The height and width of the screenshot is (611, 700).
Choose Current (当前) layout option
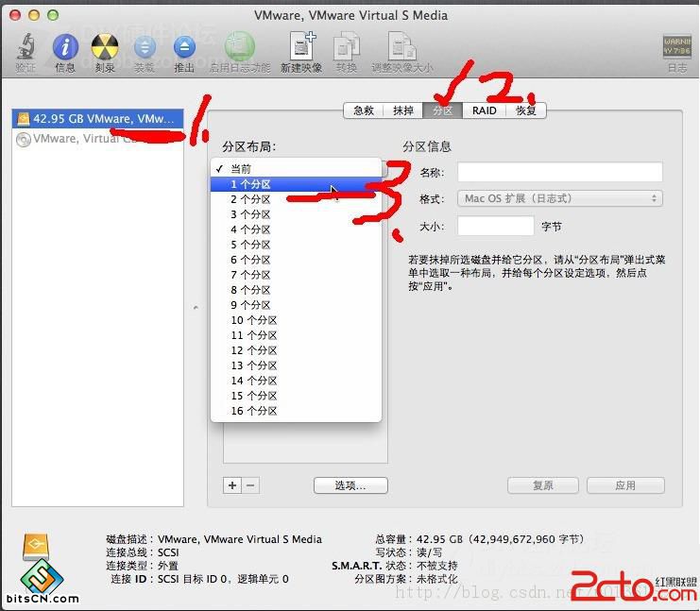[296, 169]
